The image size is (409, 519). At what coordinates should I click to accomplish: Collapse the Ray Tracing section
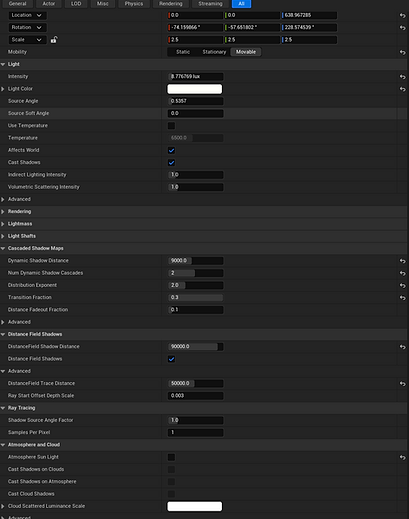3,408
